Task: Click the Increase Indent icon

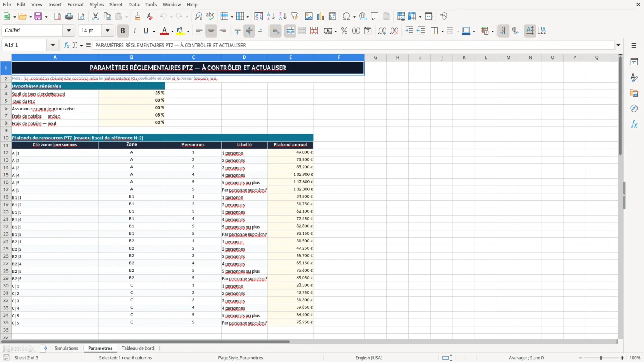Action: coord(409,31)
